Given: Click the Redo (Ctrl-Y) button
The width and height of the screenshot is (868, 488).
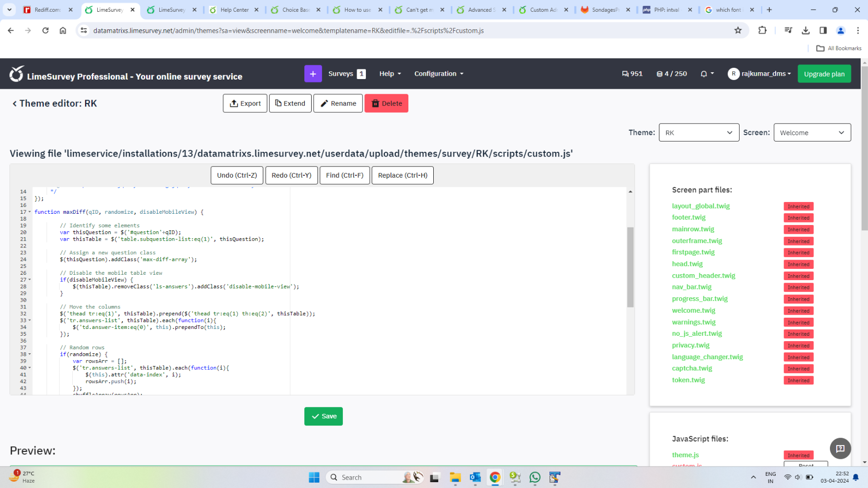Looking at the screenshot, I should coord(292,175).
